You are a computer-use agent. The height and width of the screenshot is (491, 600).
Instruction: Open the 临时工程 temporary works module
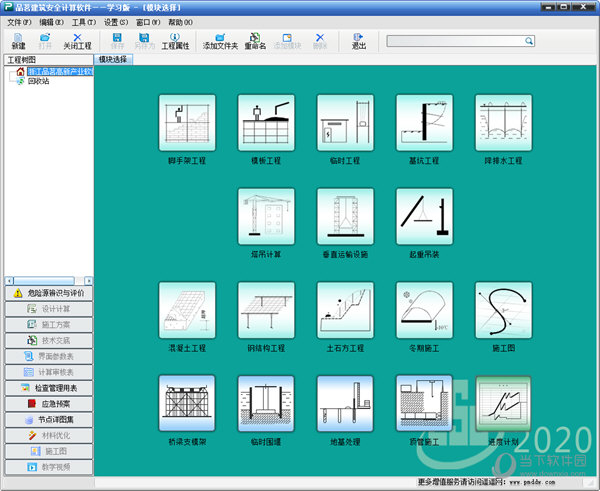[x=345, y=123]
